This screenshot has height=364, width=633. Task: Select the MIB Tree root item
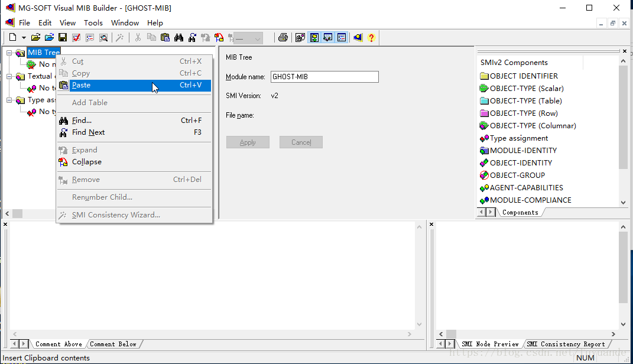(x=44, y=53)
